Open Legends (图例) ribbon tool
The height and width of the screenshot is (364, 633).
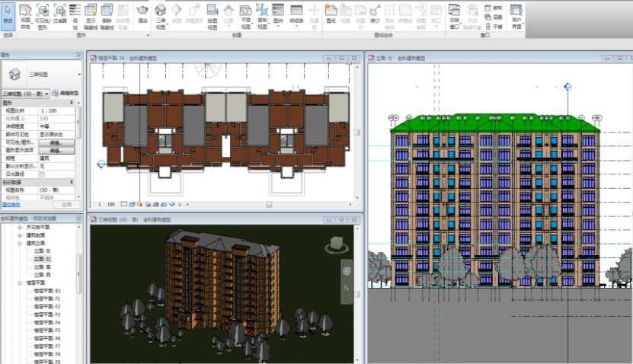[x=278, y=14]
